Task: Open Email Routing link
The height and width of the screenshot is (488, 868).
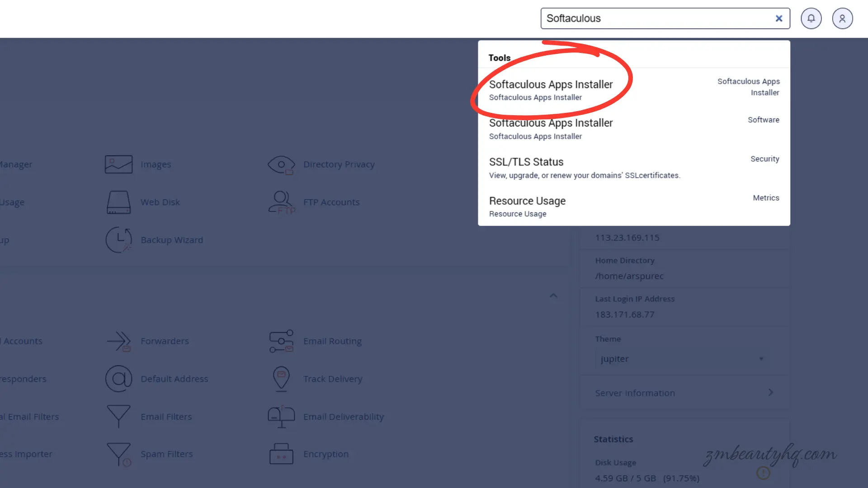Action: tap(332, 341)
